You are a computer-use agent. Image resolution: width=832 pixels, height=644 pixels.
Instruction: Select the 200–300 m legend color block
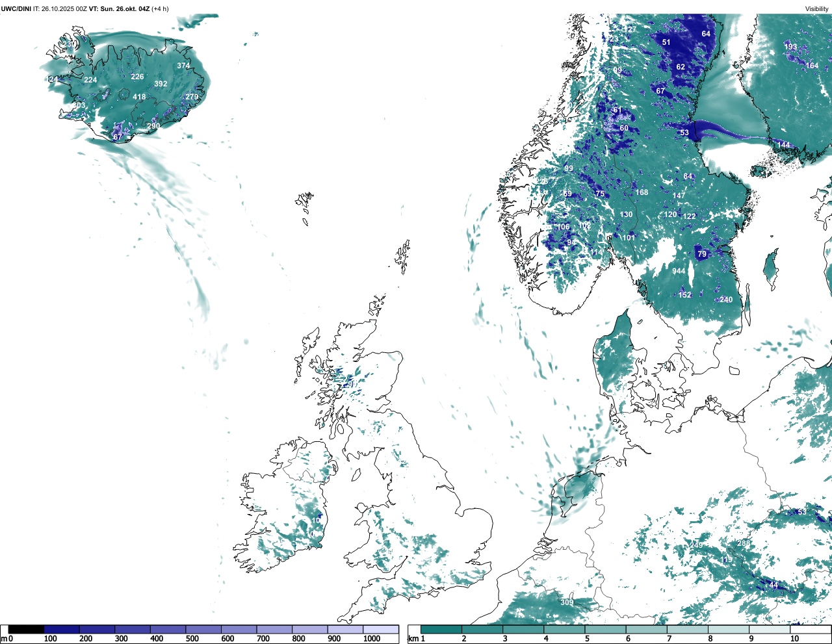point(97,629)
